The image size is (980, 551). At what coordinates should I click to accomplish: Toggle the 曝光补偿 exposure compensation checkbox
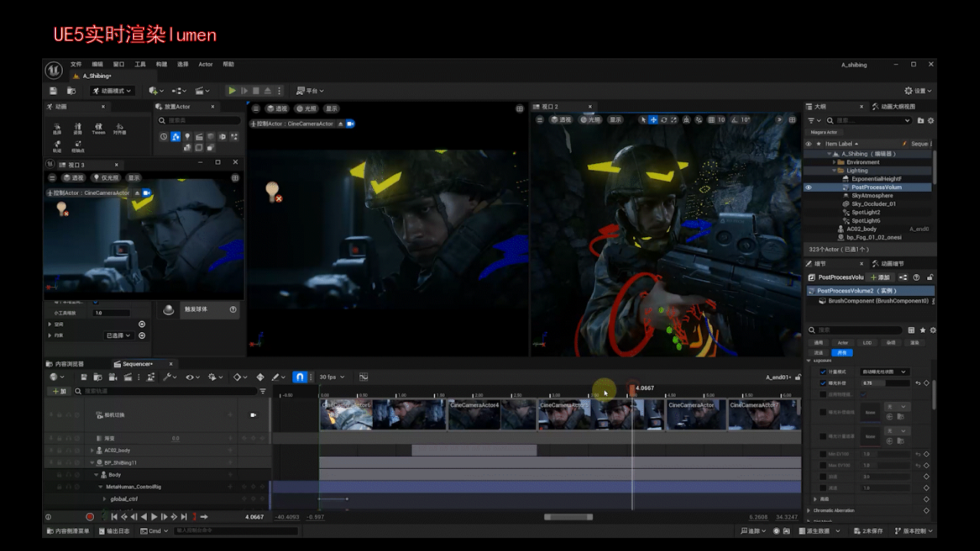[823, 383]
